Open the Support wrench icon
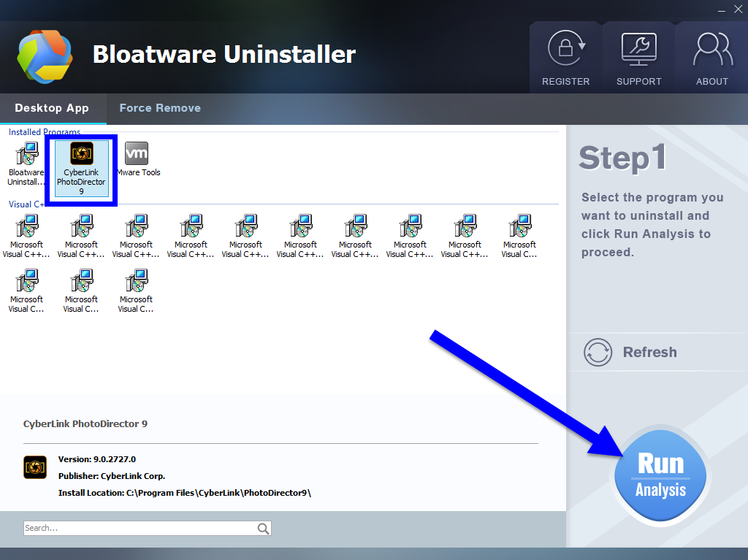This screenshot has height=560, width=748. pyautogui.click(x=638, y=49)
